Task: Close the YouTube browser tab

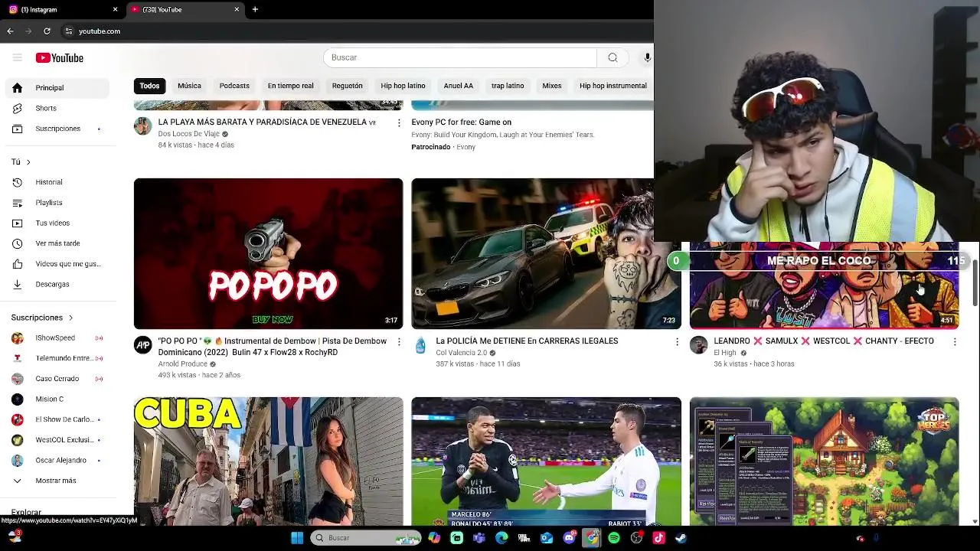Action: click(237, 9)
